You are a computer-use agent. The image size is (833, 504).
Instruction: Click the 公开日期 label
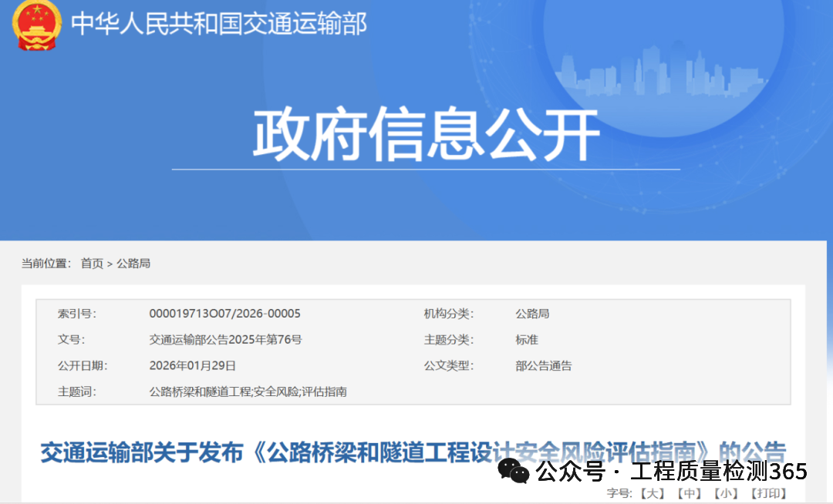[x=83, y=365]
